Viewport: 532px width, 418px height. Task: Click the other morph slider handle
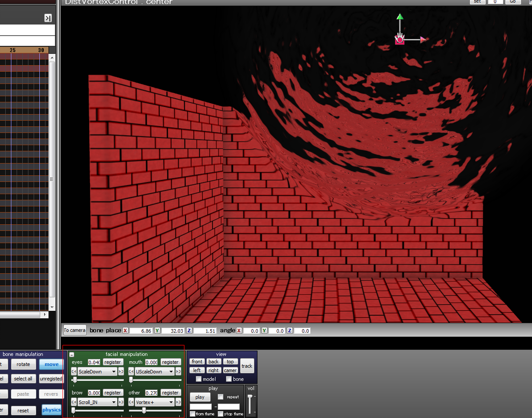pyautogui.click(x=144, y=410)
